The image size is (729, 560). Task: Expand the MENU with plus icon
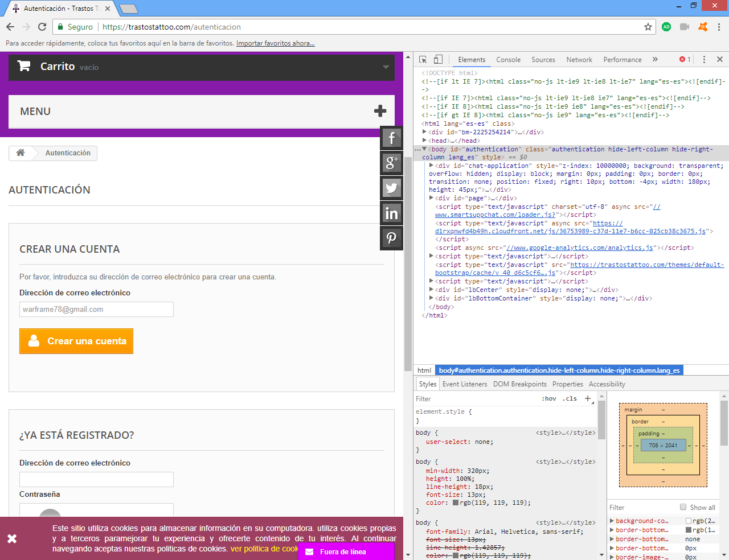click(x=380, y=111)
